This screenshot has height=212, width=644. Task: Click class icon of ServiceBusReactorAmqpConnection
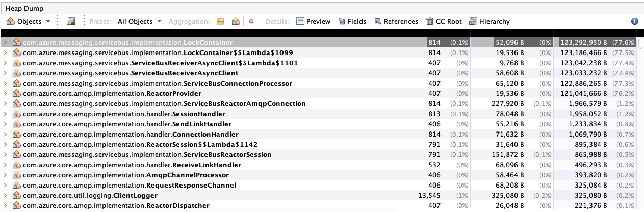point(16,104)
